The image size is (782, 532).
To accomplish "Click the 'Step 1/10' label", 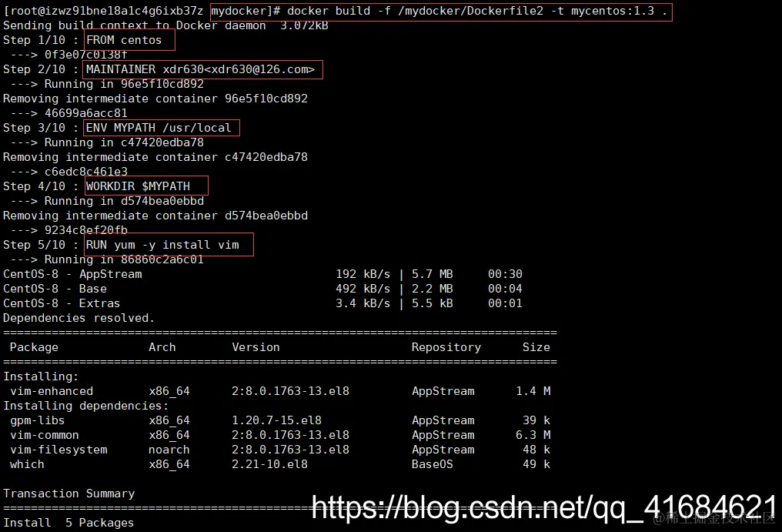I will tap(34, 40).
